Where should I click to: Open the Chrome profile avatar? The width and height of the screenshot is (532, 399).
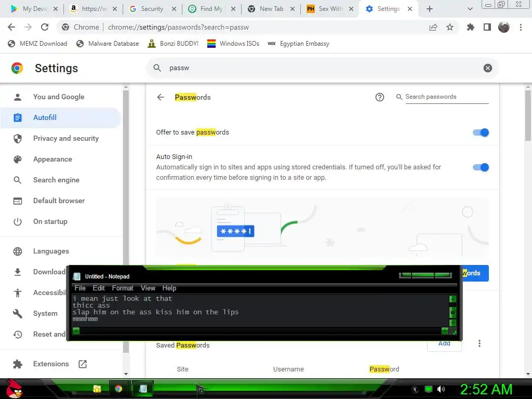504,27
